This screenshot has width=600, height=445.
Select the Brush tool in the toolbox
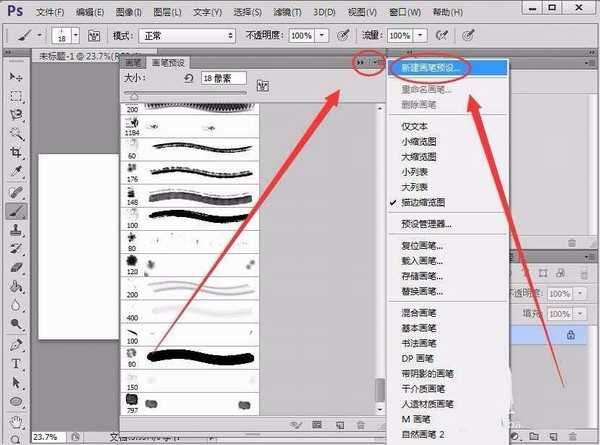coord(16,211)
